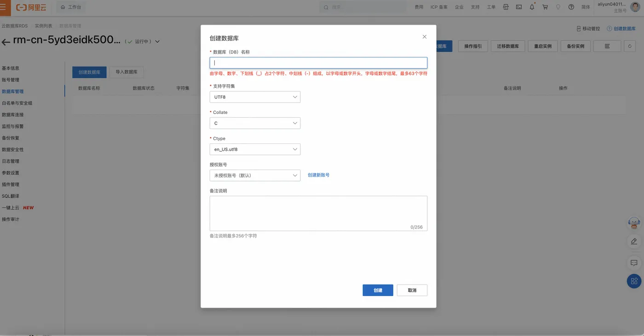
Task: Select 监控与报警 in sidebar
Action: (x=13, y=126)
